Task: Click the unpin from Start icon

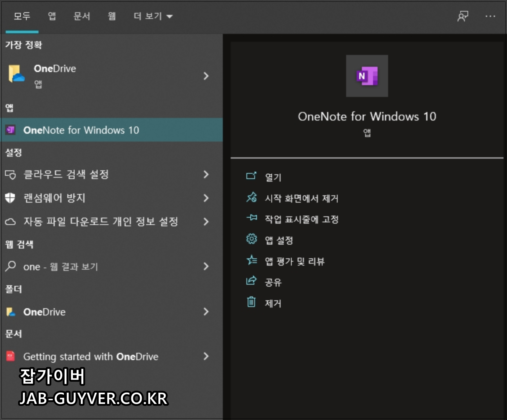Action: tap(252, 197)
